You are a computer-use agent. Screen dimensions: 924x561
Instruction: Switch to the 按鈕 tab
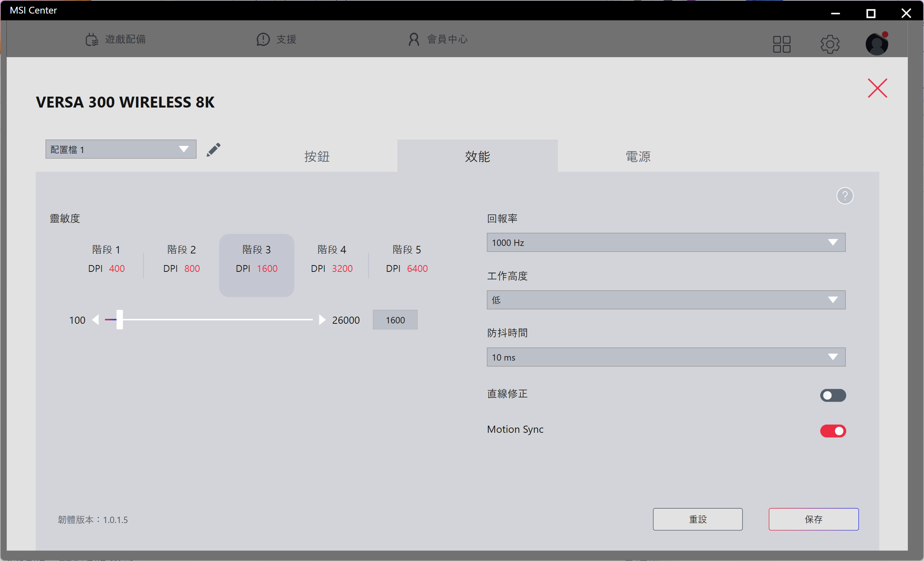pyautogui.click(x=317, y=156)
